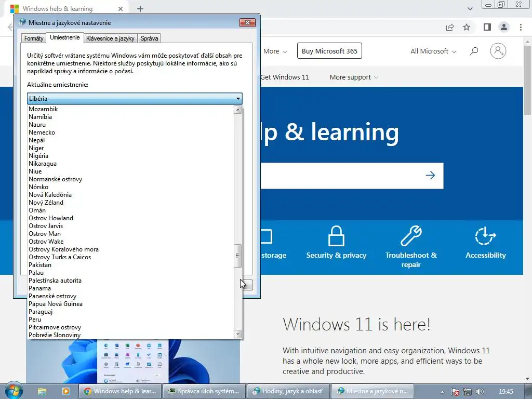The image size is (532, 399).
Task: Launch the media player taskbar icon
Action: [x=65, y=391]
